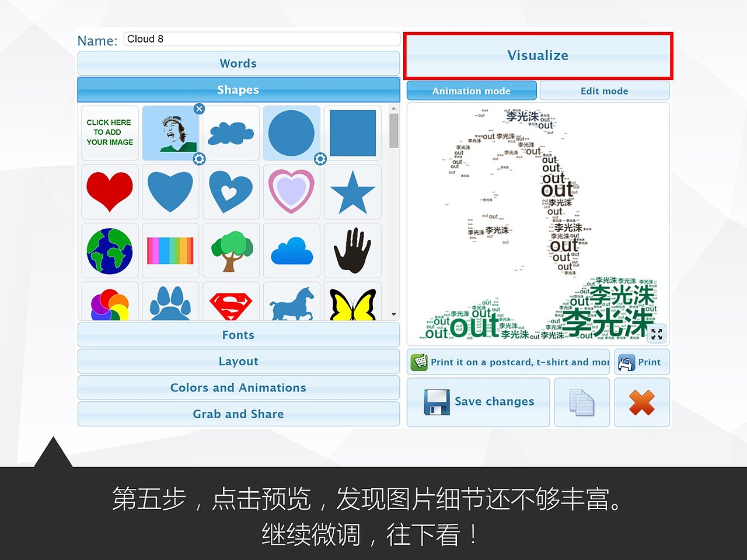Click the postcard icon for printing

click(x=419, y=362)
